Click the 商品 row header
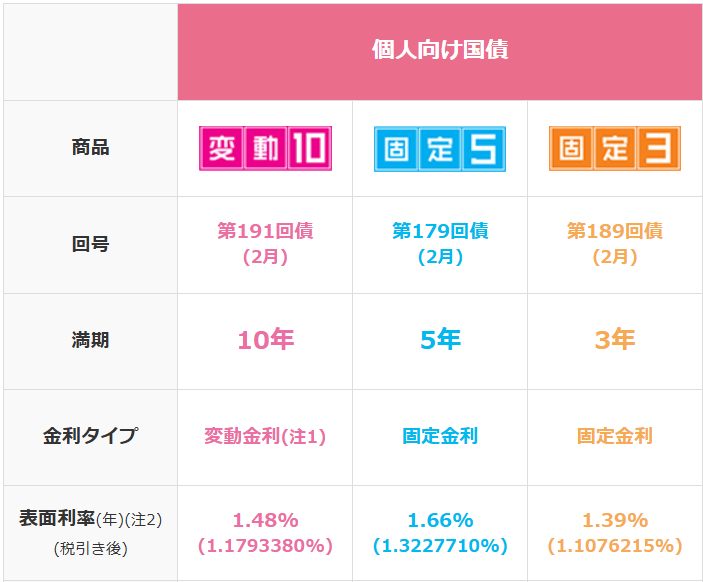The height and width of the screenshot is (582, 703). (90, 148)
